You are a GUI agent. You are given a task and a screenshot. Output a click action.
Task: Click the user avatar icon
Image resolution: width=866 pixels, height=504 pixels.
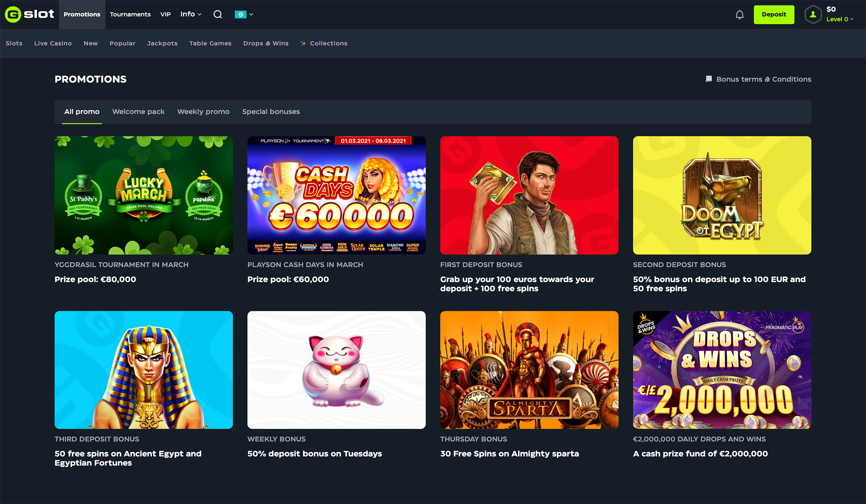813,14
